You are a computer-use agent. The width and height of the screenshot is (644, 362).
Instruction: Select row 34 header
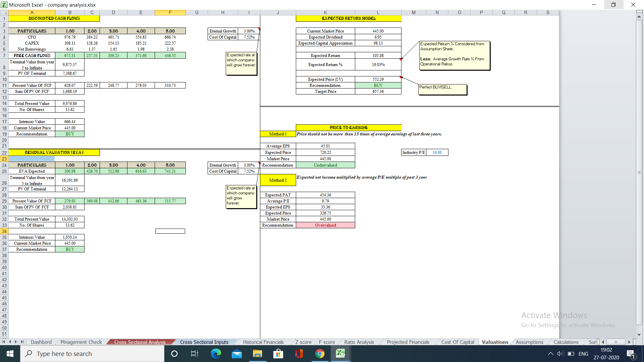[x=4, y=231]
